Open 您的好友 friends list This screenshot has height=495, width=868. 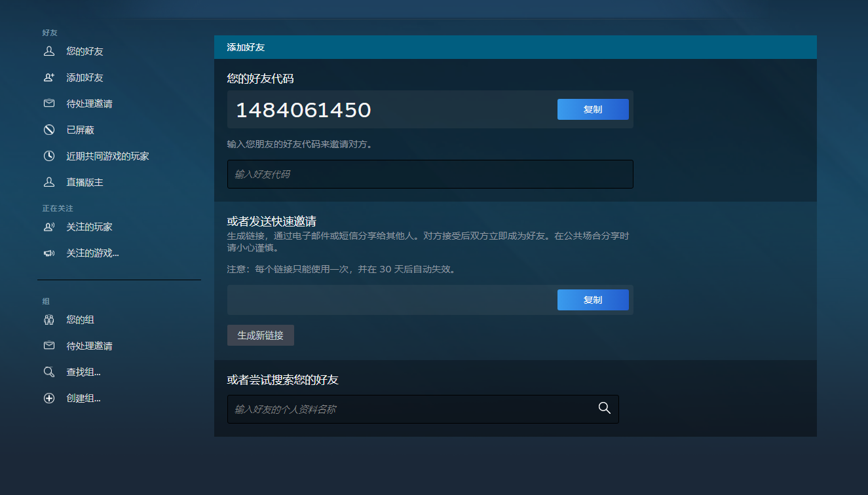[85, 51]
